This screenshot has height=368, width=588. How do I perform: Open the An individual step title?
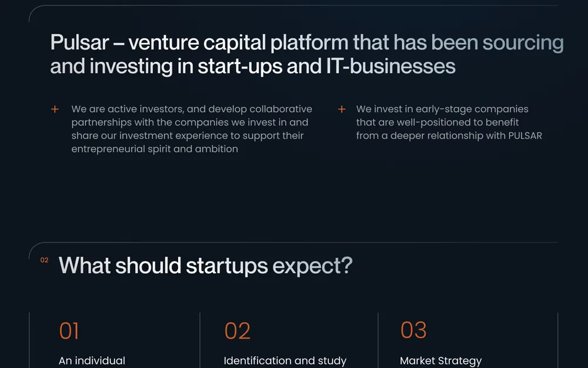pyautogui.click(x=92, y=360)
